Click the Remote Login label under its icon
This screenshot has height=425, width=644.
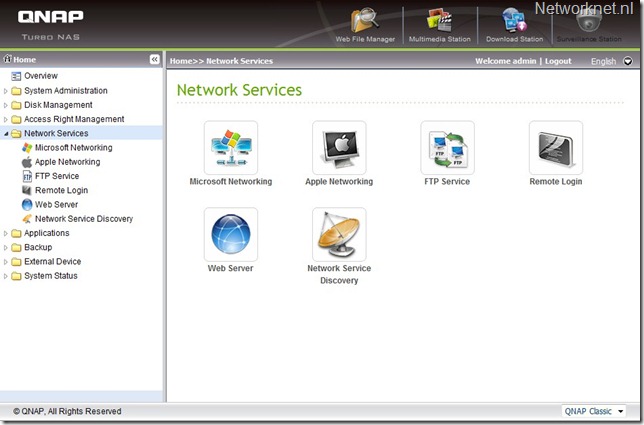coord(556,181)
